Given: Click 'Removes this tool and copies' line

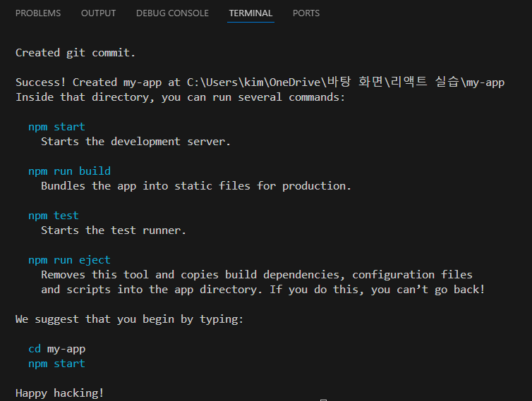Looking at the screenshot, I should (257, 275).
